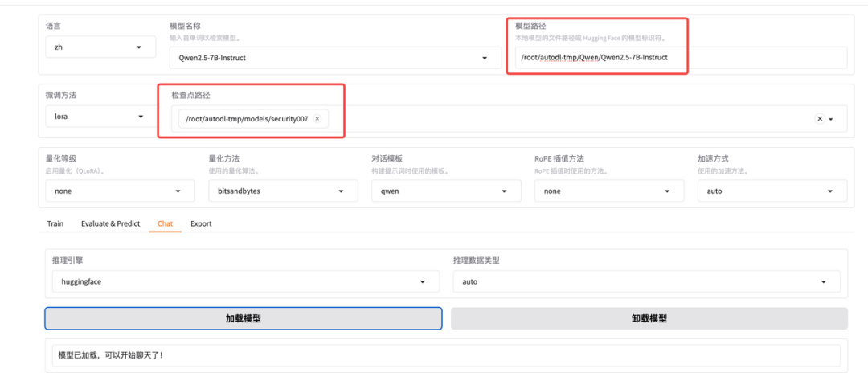Open the 量化等级 none dropdown

pos(120,191)
